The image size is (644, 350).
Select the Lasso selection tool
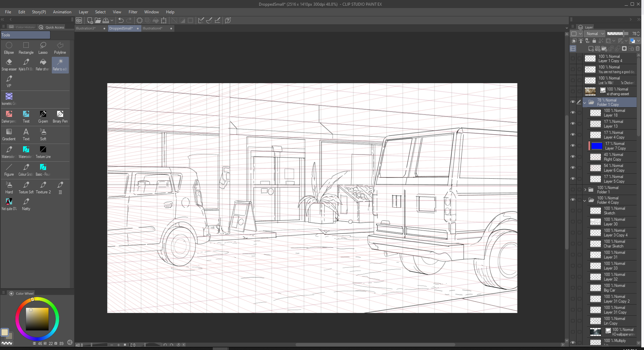pyautogui.click(x=43, y=48)
